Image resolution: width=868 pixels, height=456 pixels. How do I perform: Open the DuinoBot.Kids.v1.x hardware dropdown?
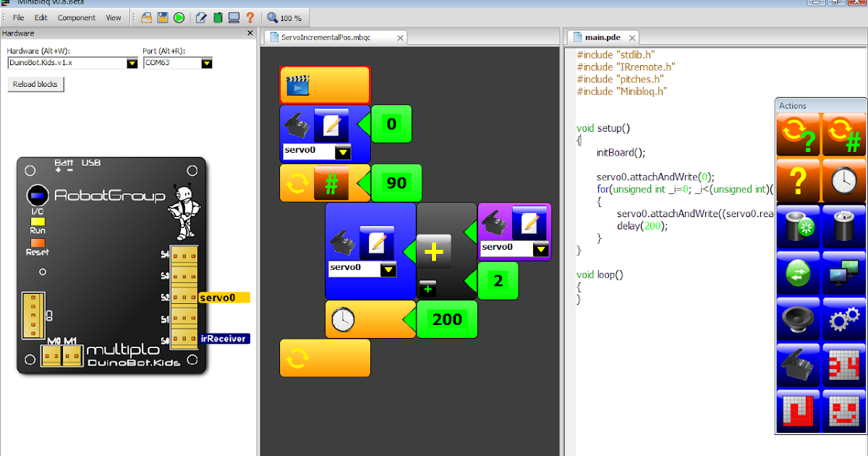click(x=132, y=63)
